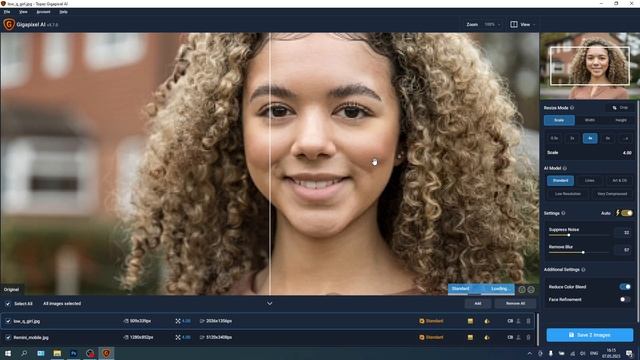Open the notification center icon

[x=629, y=353]
